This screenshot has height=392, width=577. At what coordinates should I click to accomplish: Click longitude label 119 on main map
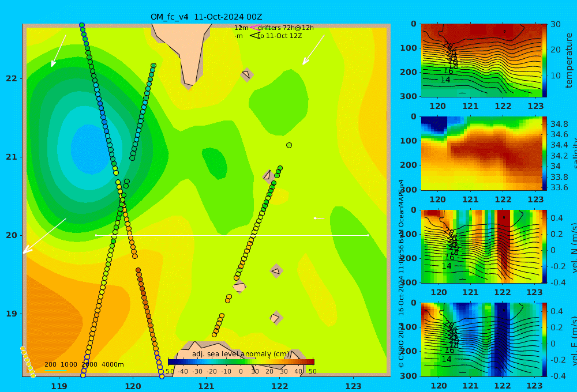(59, 386)
